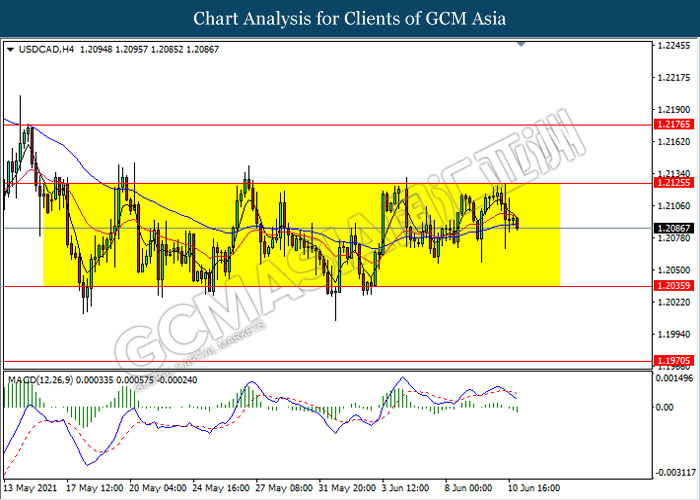Click the 1.21620 price scale value
This screenshot has width=700, height=500.
674,142
